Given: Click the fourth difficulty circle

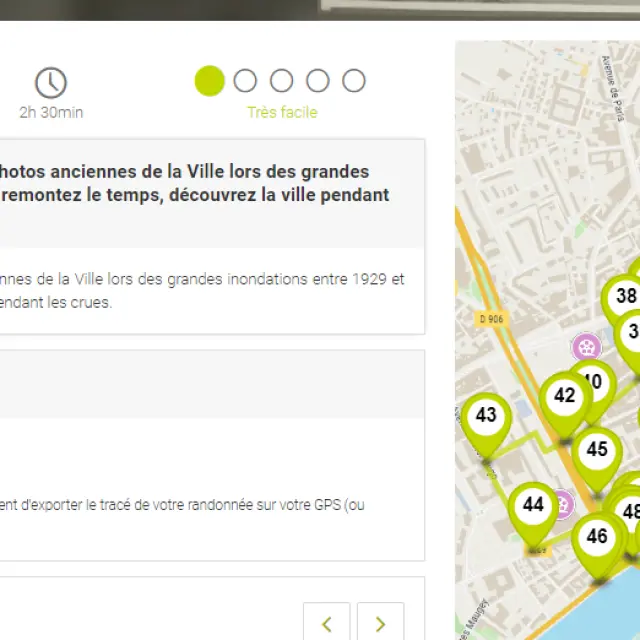Looking at the screenshot, I should pos(318,81).
